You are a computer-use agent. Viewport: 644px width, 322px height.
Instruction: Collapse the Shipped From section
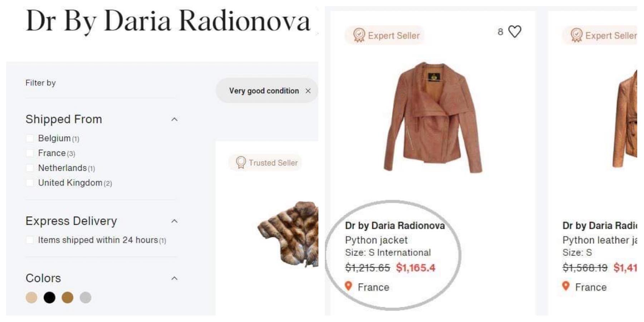pos(174,119)
